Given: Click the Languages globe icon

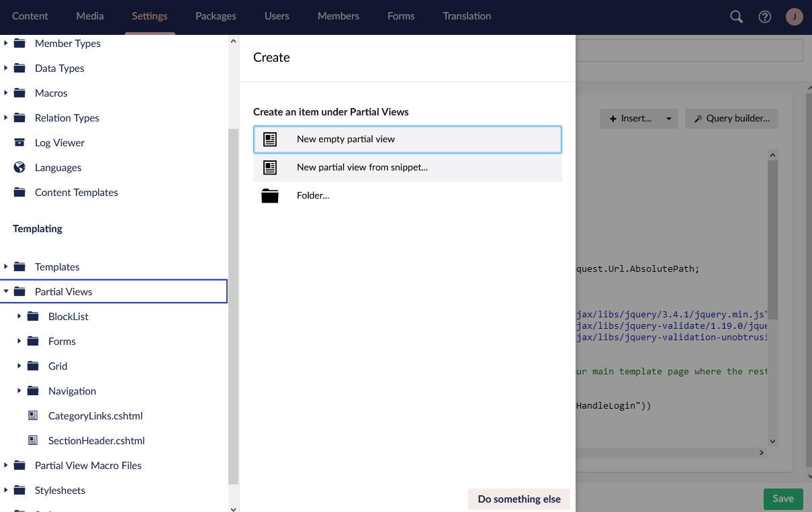Looking at the screenshot, I should coord(19,168).
